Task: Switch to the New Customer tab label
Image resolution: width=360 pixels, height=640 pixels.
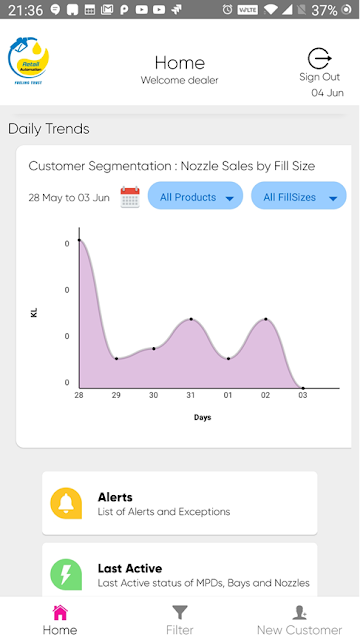Action: point(300,630)
